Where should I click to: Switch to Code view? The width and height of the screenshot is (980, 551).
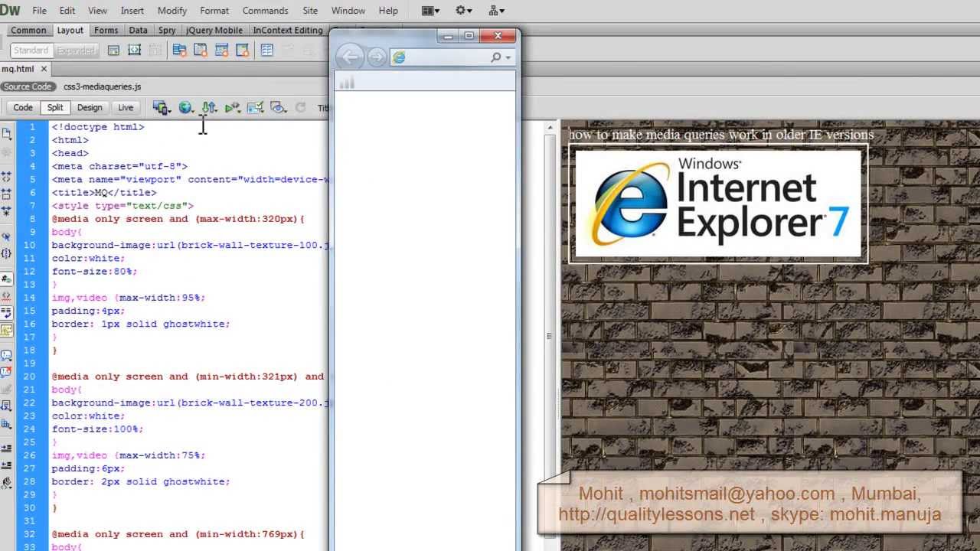click(x=23, y=108)
